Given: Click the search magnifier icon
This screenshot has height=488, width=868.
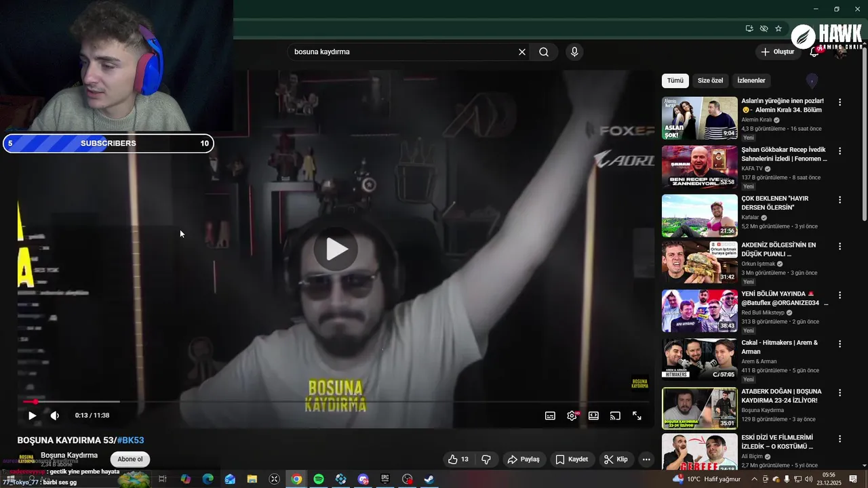Looking at the screenshot, I should [544, 52].
